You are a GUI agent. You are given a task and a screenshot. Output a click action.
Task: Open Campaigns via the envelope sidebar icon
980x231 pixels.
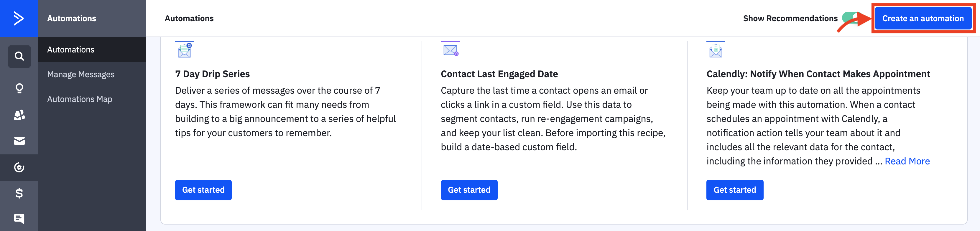click(x=19, y=141)
